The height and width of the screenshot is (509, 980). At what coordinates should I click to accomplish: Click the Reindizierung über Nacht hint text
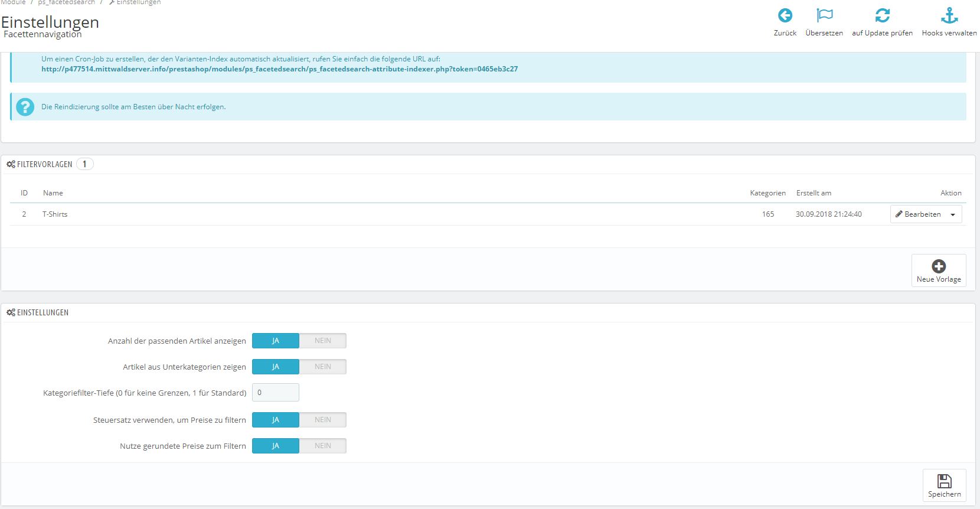[133, 107]
